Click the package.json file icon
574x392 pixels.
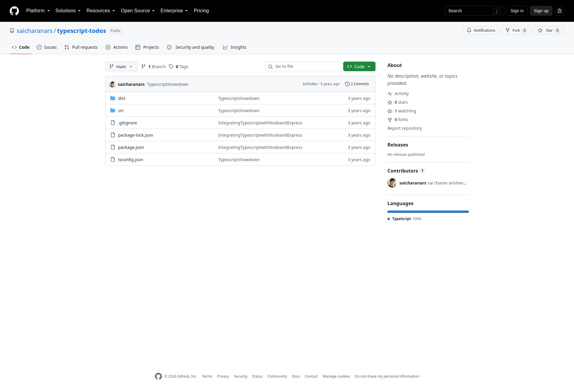coord(113,147)
